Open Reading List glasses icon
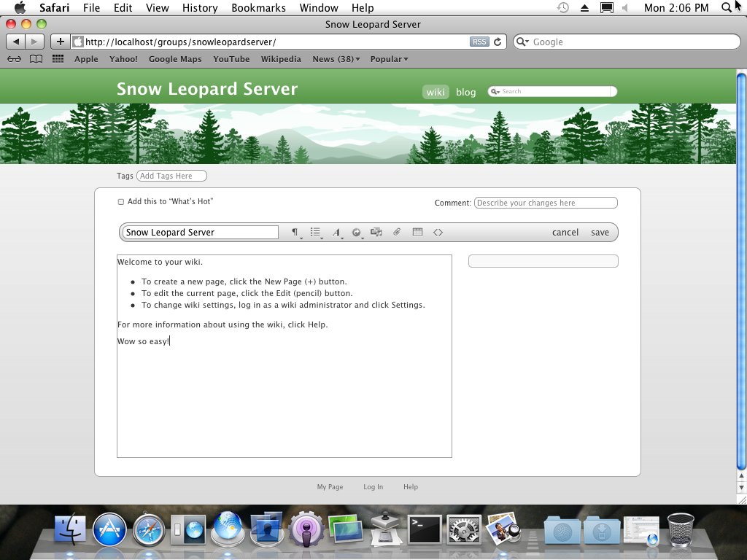Screen dimensions: 747x560 coord(15,59)
